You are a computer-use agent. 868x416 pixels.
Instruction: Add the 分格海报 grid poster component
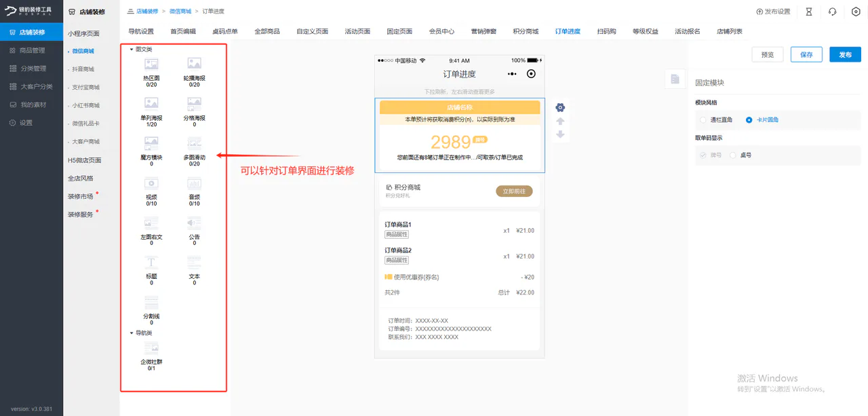[194, 111]
